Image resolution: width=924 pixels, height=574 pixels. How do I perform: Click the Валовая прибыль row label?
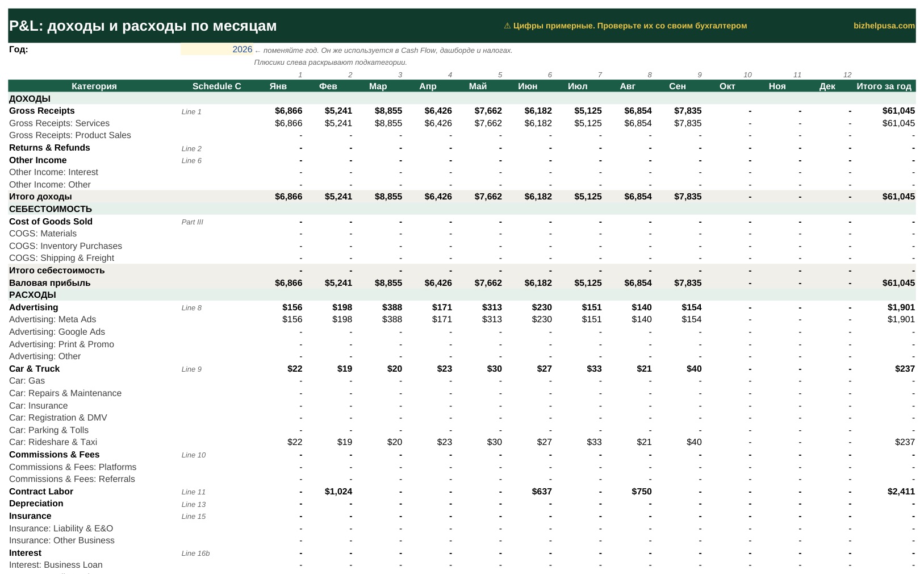(x=49, y=283)
